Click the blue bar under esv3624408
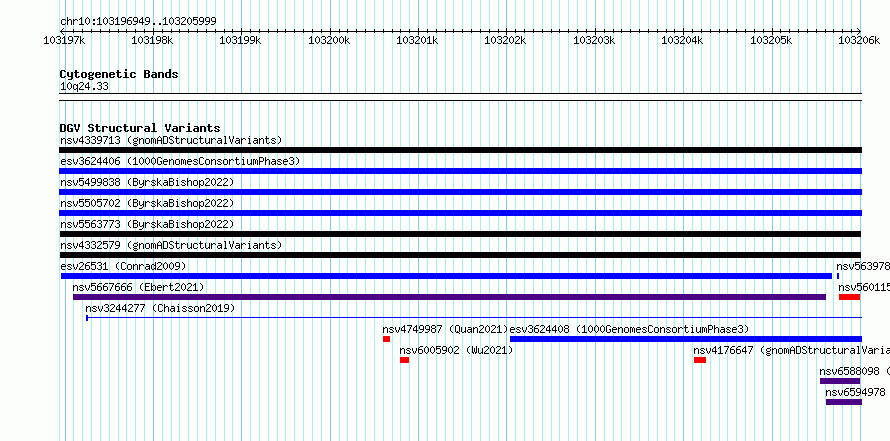 click(686, 339)
